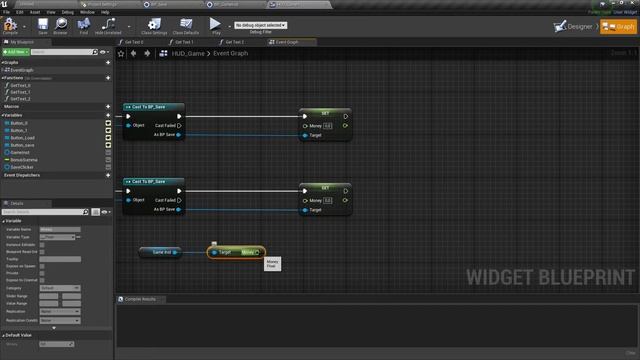The image size is (640, 360).
Task: Open Replication dropdown
Action: pyautogui.click(x=60, y=311)
